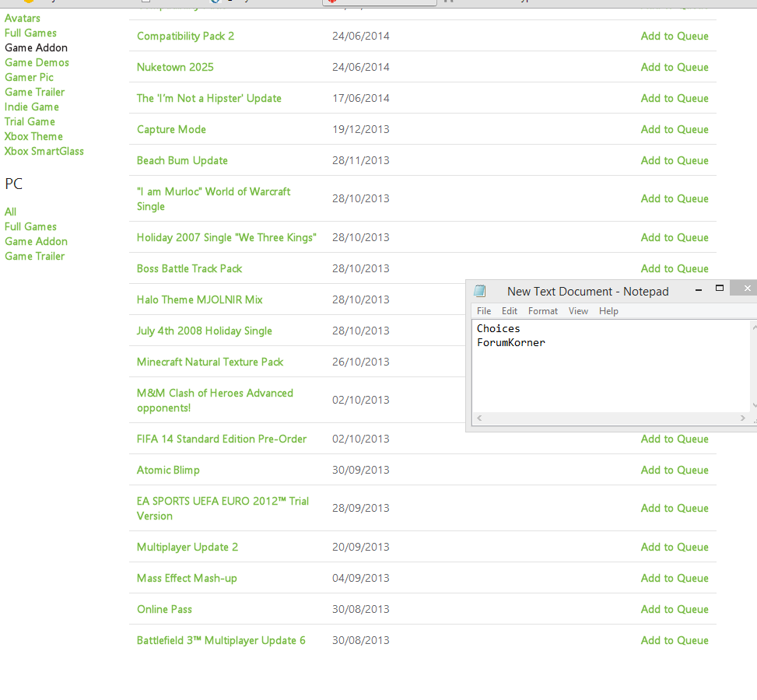The width and height of the screenshot is (757, 700).
Task: Open Notepad Help menu
Action: (608, 311)
